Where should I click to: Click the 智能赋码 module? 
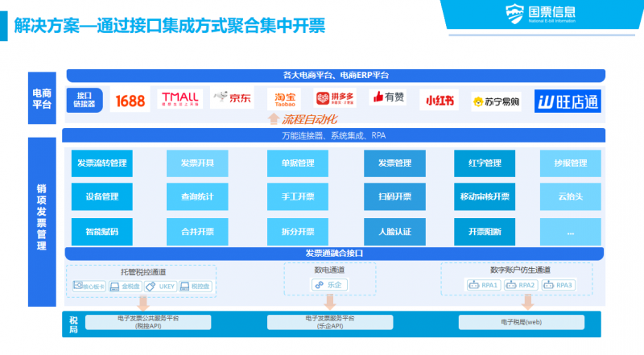click(x=102, y=232)
